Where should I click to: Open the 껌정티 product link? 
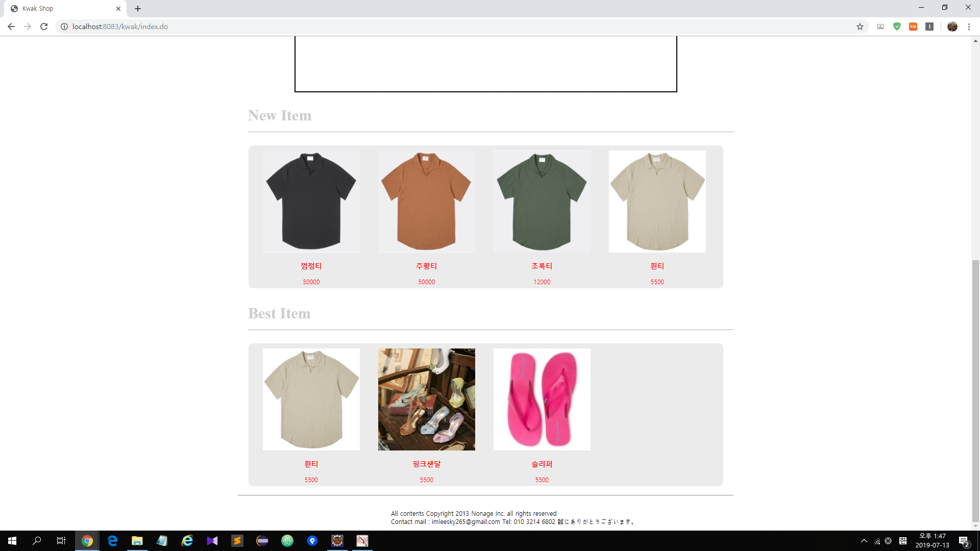pyautogui.click(x=311, y=266)
